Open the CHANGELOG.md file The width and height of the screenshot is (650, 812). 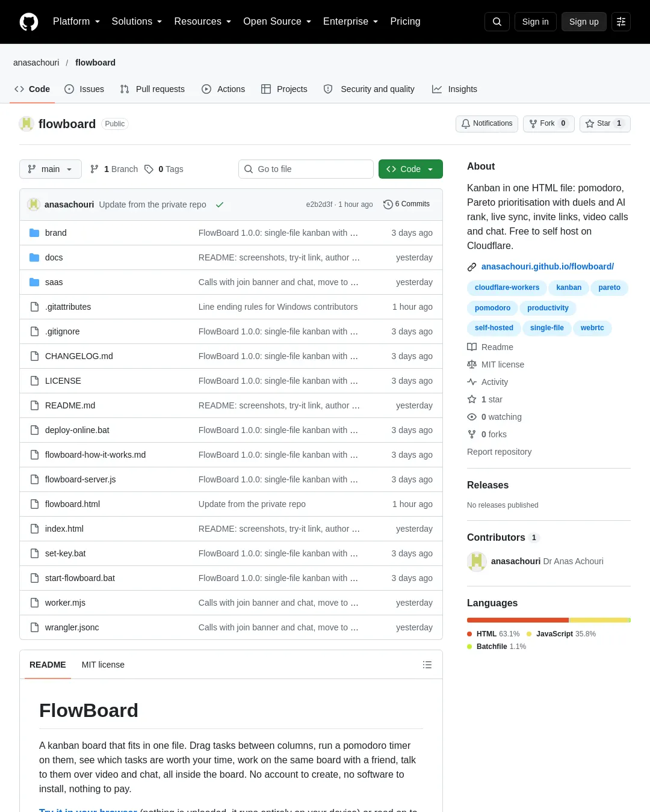pyautogui.click(x=79, y=356)
